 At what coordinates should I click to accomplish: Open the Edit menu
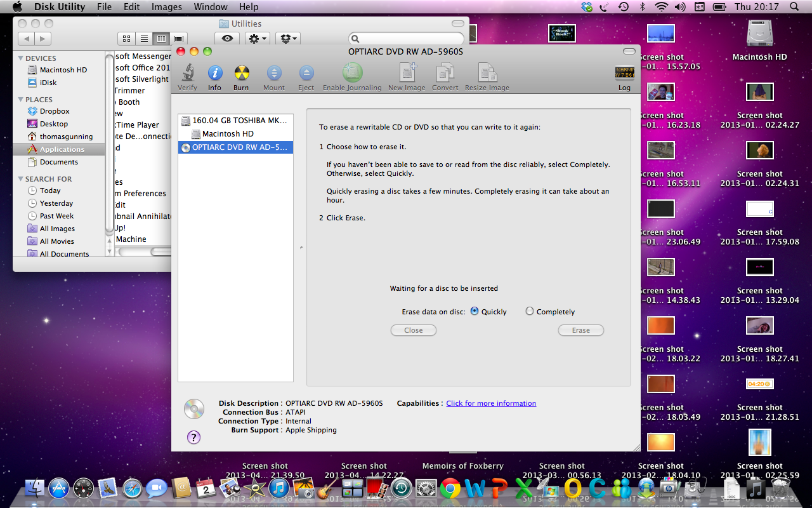132,7
